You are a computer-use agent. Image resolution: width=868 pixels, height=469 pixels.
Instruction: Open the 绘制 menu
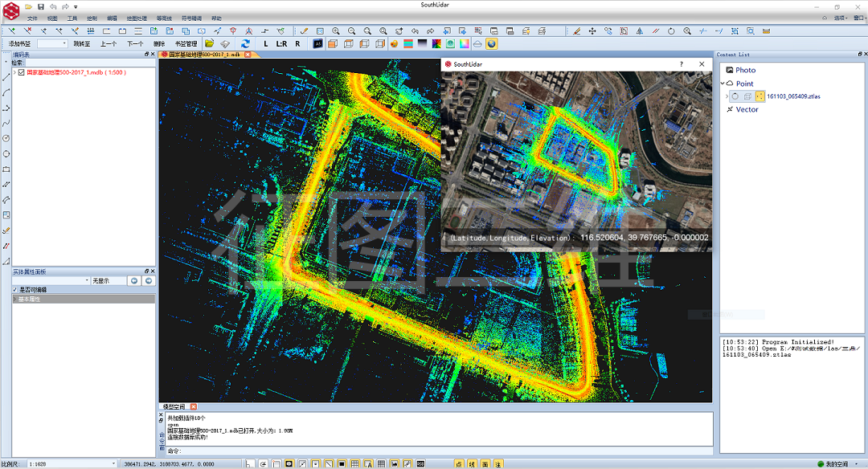pyautogui.click(x=92, y=18)
